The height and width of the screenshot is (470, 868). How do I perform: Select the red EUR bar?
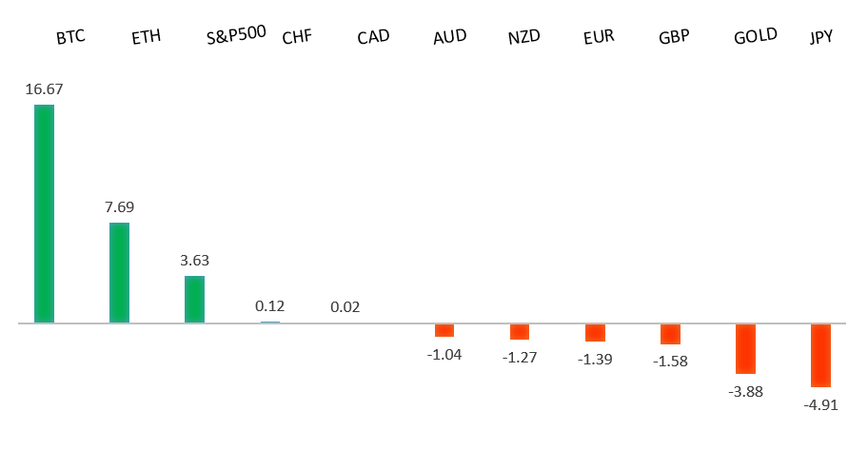point(595,332)
